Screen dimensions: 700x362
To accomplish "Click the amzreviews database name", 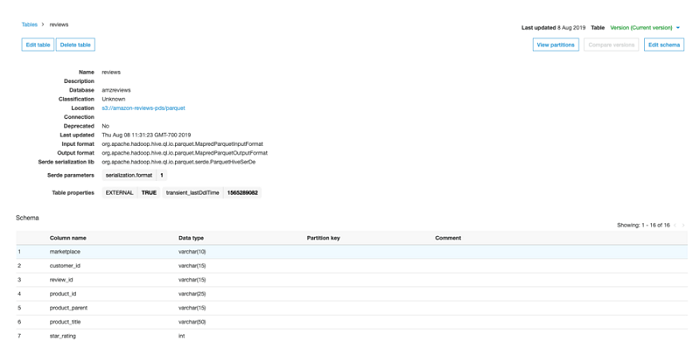I will click(x=116, y=90).
